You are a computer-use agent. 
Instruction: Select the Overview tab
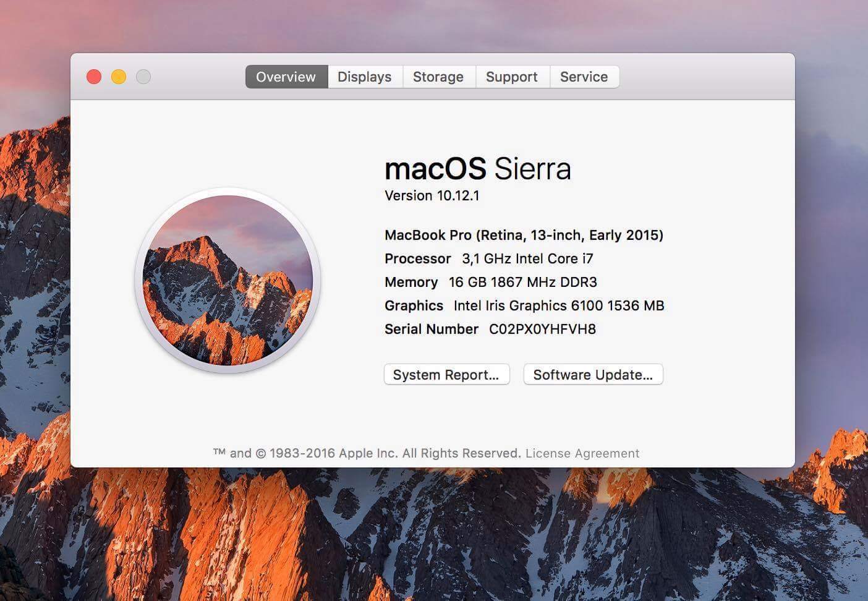[286, 77]
